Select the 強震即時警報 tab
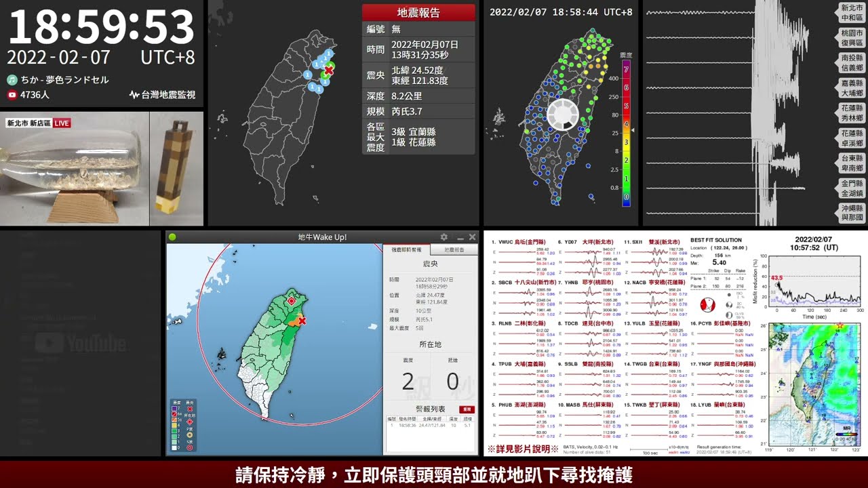868x488 pixels. (x=407, y=250)
